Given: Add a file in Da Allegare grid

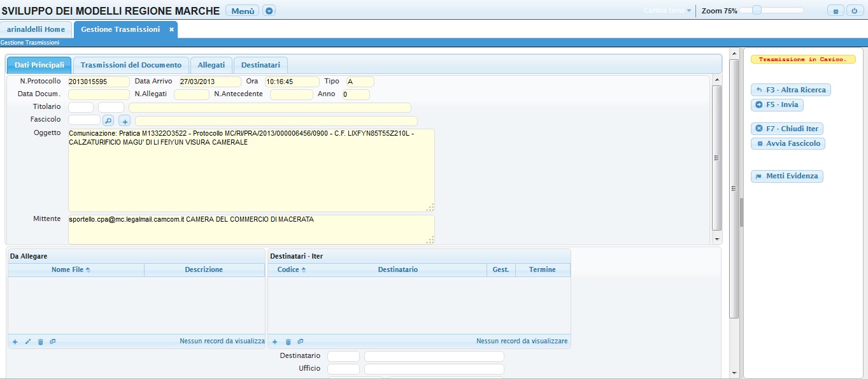Looking at the screenshot, I should pyautogui.click(x=15, y=342).
